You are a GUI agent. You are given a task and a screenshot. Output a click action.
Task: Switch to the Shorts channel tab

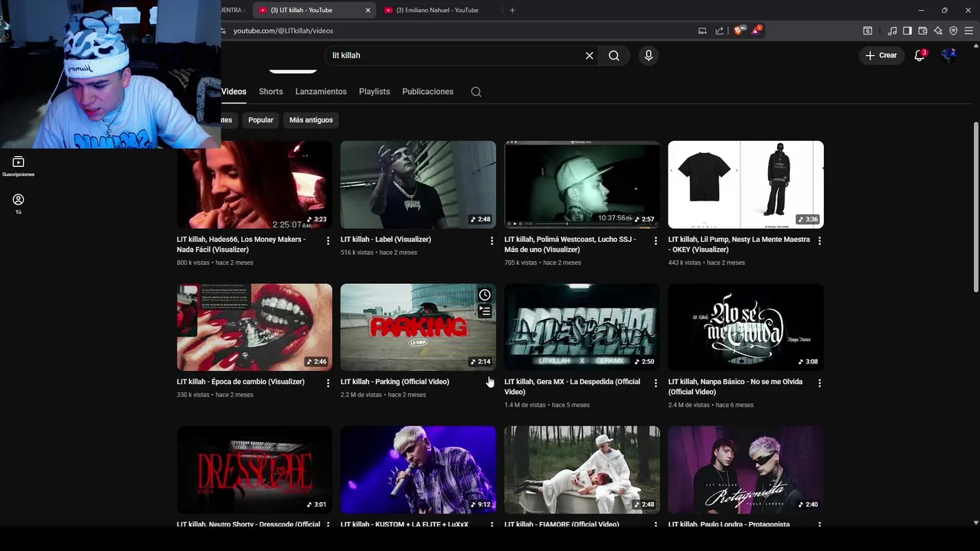click(271, 92)
